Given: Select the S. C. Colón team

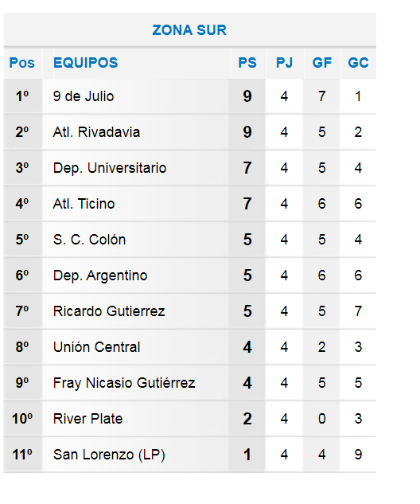Looking at the screenshot, I should click(89, 240).
